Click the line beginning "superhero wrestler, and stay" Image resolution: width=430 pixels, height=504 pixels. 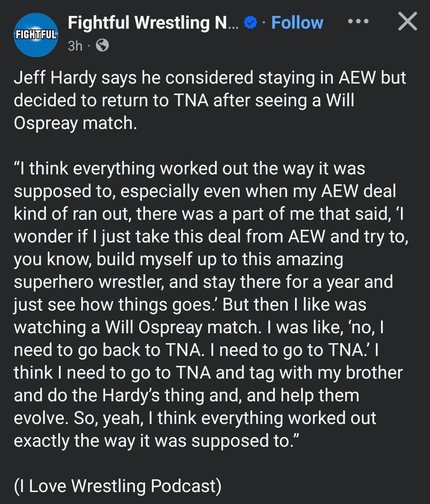pos(203,282)
